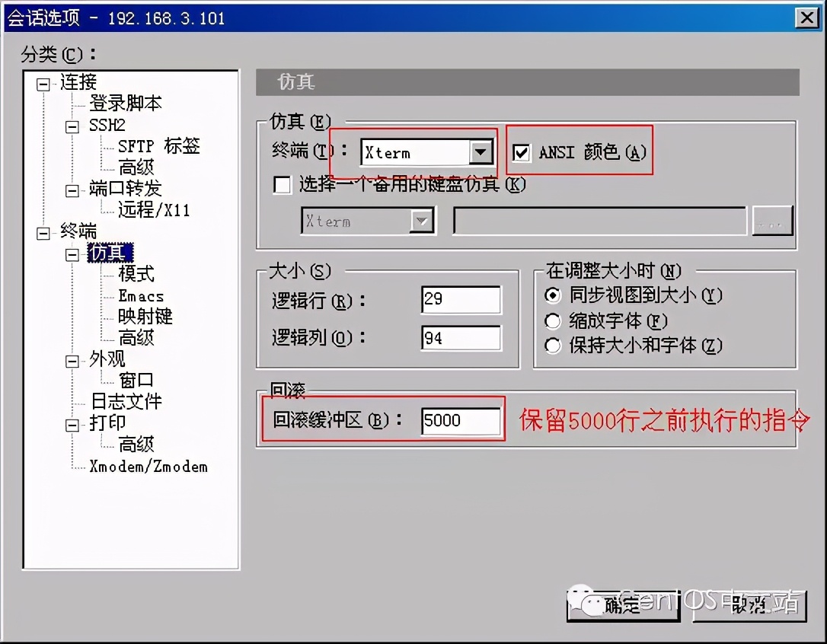Select 打印 tree item
Viewport: 827px width, 644px height.
[x=107, y=423]
